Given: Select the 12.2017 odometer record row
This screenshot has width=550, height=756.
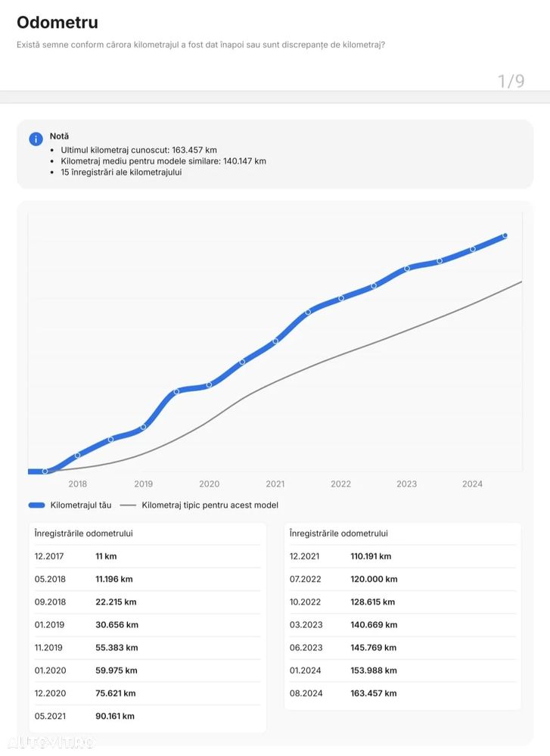Looking at the screenshot, I should click(148, 556).
